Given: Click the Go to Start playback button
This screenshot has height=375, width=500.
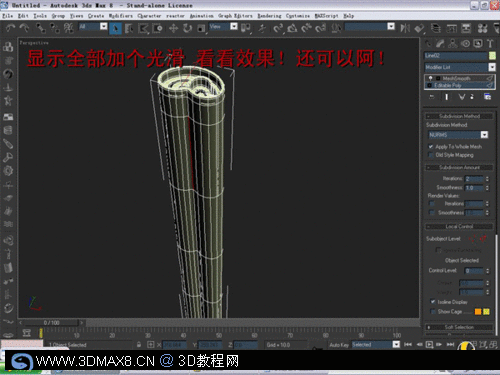Looking at the screenshot, I should [x=408, y=344].
